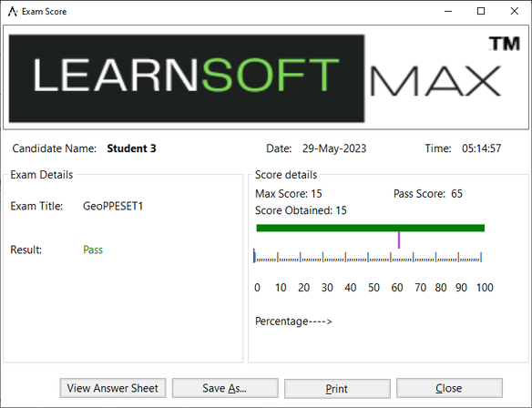The height and width of the screenshot is (408, 532).
Task: Open the View Answer Sheet button
Action: (113, 388)
